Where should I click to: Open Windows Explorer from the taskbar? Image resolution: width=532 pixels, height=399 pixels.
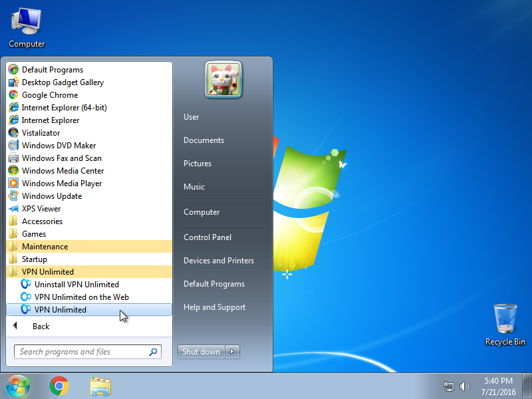pos(100,386)
